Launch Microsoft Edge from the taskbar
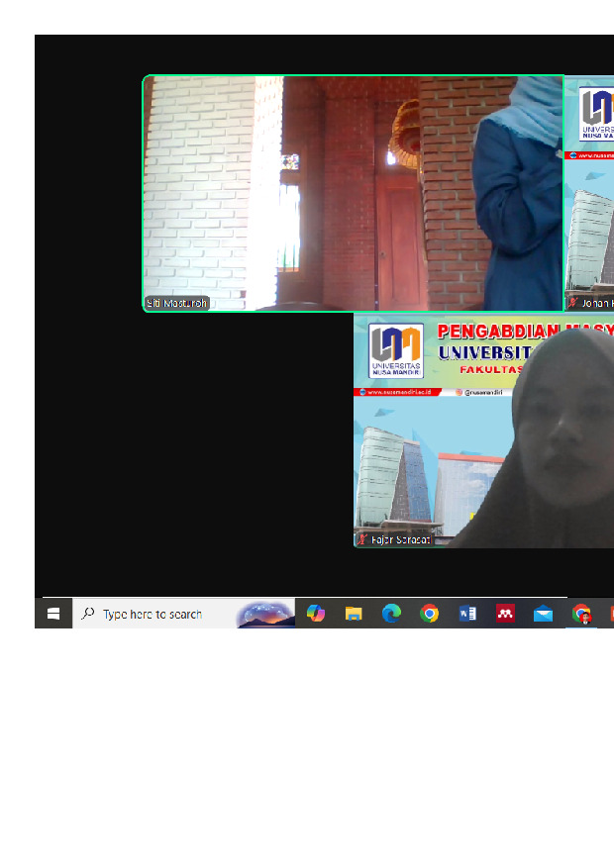614x868 pixels. [391, 614]
